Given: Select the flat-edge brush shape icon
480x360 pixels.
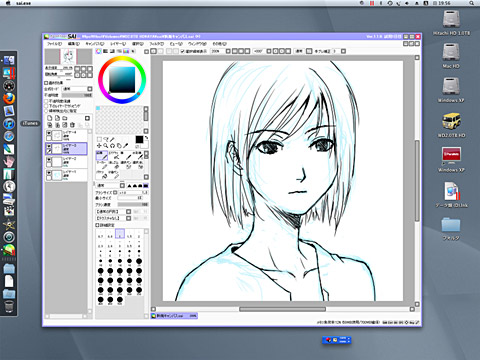Looking at the screenshot, I should tap(146, 186).
